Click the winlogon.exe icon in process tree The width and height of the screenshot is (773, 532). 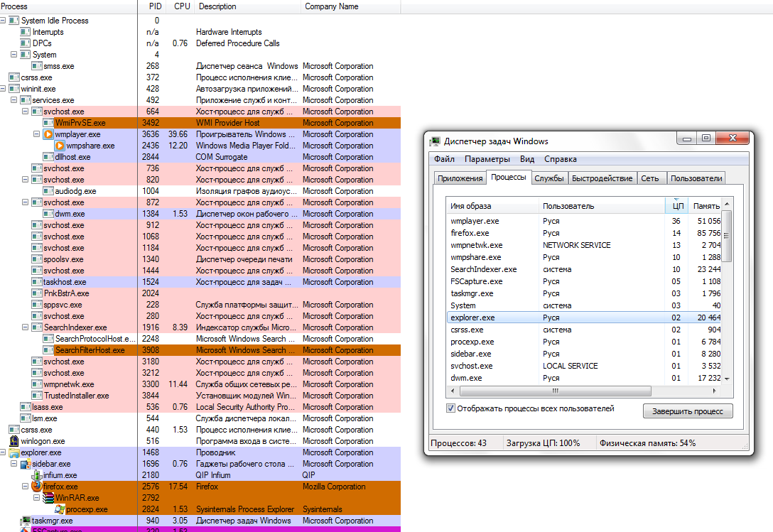pos(13,441)
